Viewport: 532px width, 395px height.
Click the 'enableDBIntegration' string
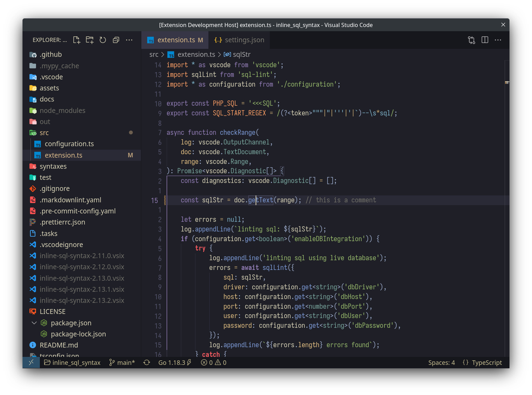pos(328,239)
